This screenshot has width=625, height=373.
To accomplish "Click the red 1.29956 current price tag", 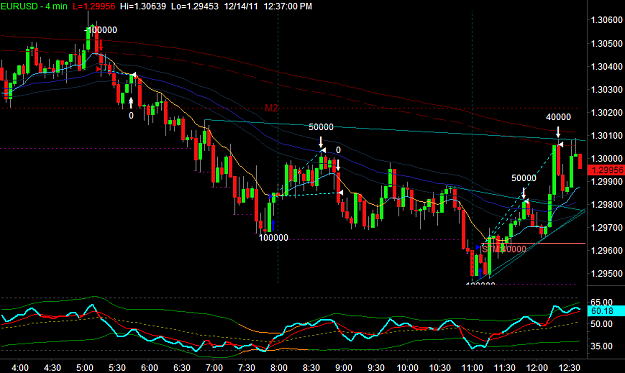I will coord(606,170).
